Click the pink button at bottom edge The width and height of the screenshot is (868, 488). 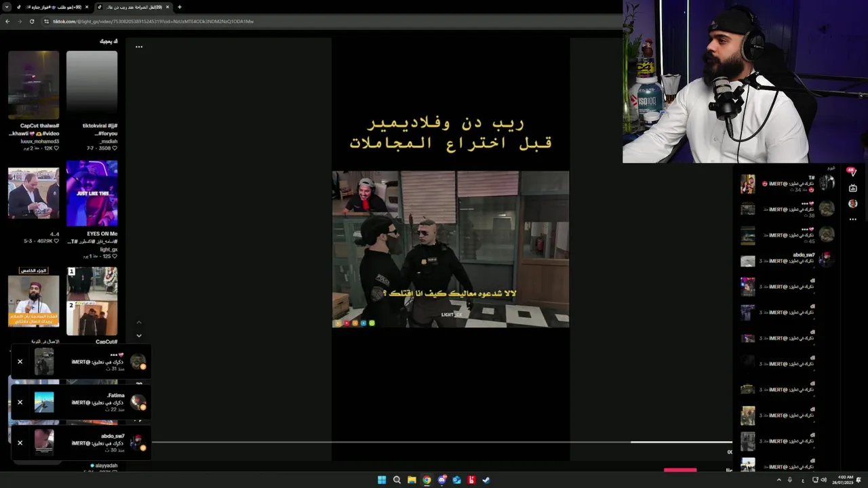680,469
